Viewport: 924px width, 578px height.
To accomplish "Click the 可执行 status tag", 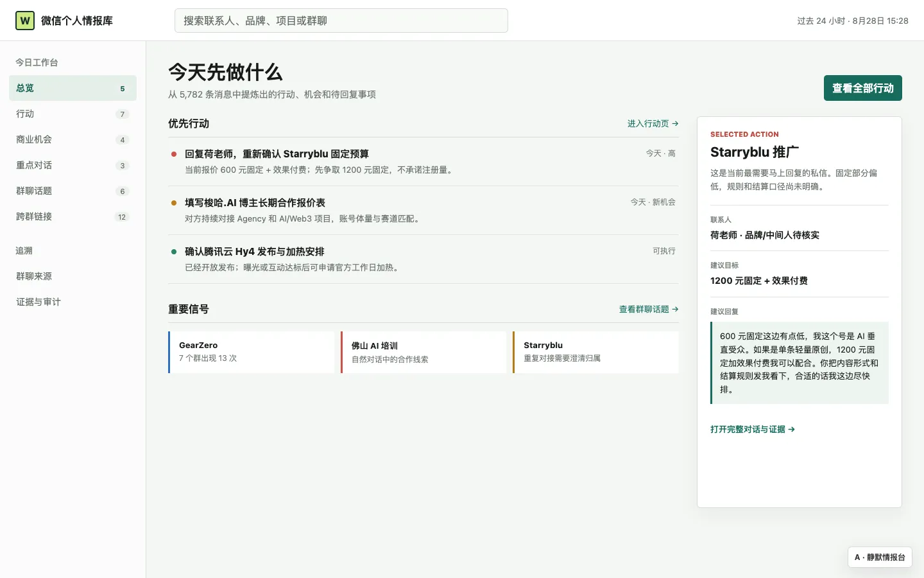I will [x=664, y=251].
